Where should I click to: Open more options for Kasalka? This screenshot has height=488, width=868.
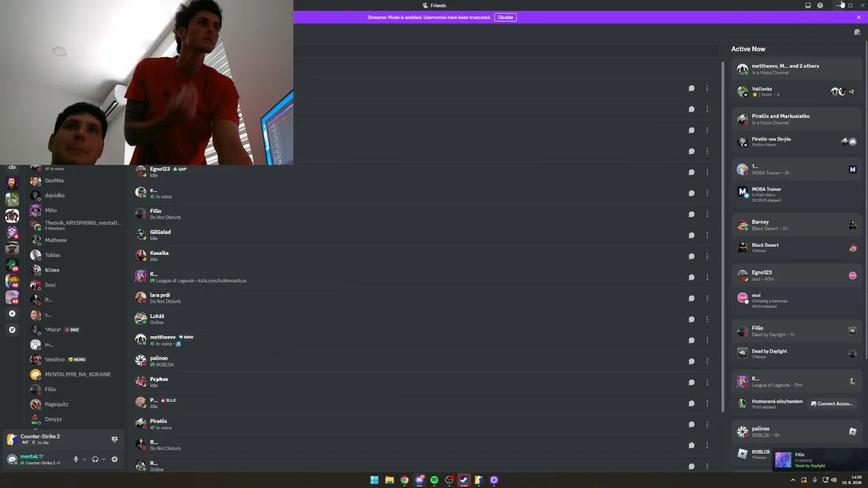(x=707, y=256)
